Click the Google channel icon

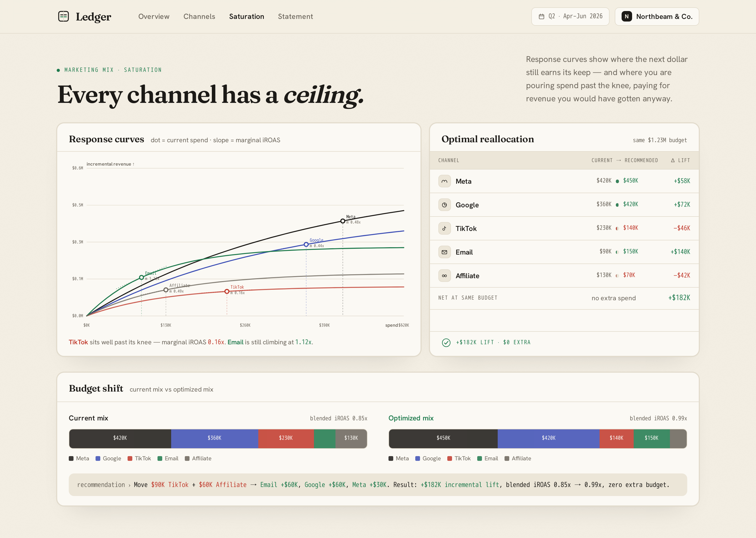[x=444, y=205]
